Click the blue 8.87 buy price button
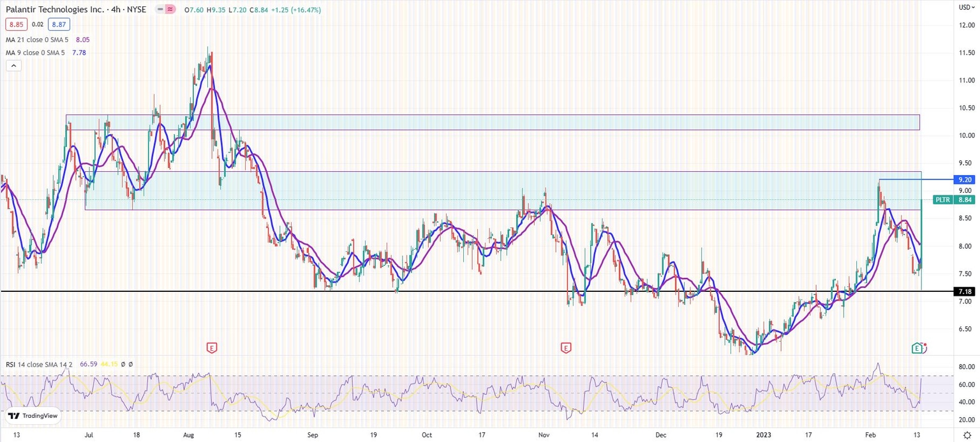The width and height of the screenshot is (980, 442). [58, 24]
